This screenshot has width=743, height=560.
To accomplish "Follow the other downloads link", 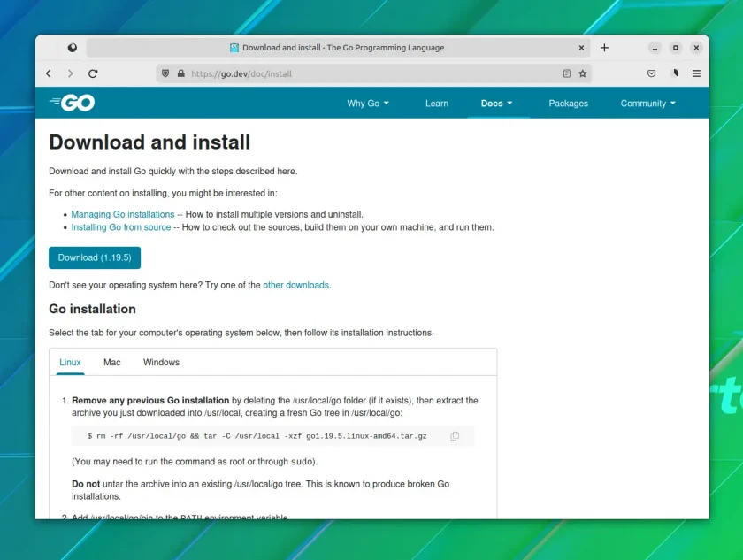I will pos(295,285).
